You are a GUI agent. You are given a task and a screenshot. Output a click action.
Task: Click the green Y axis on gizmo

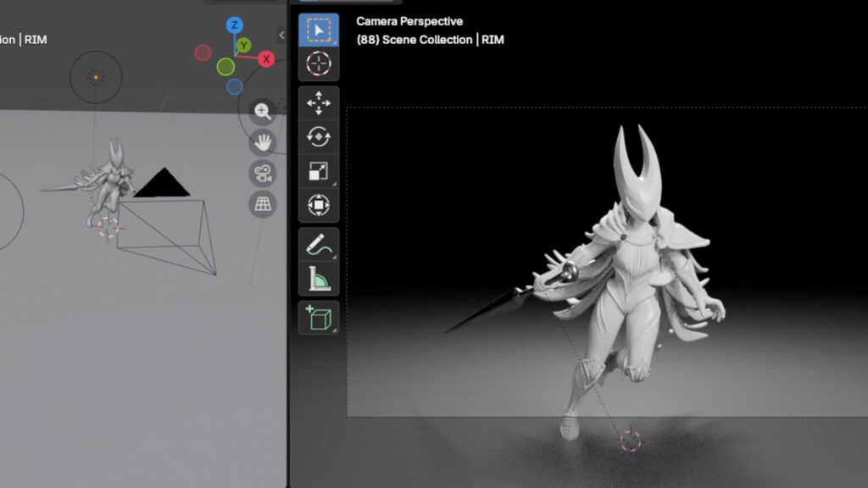click(x=243, y=44)
